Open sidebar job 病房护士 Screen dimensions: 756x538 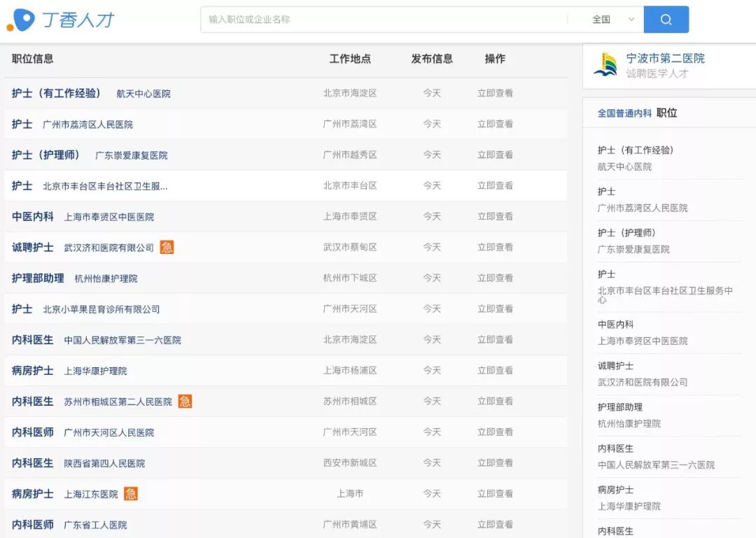click(616, 490)
